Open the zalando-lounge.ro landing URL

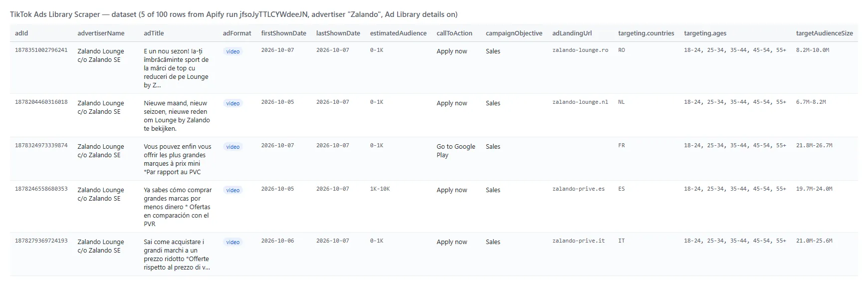(x=580, y=50)
